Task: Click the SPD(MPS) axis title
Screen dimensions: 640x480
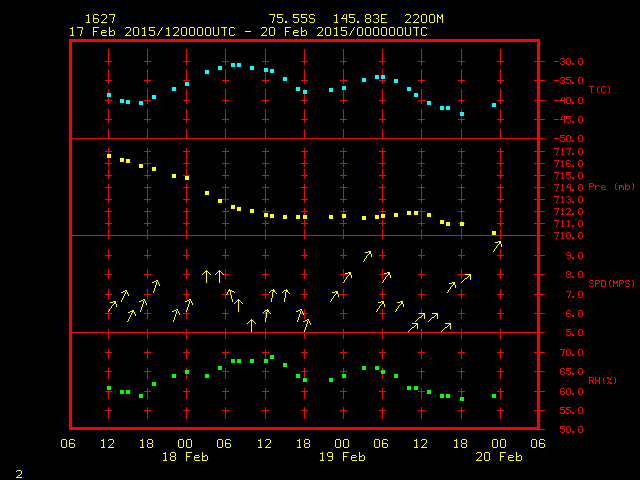Action: pyautogui.click(x=611, y=283)
